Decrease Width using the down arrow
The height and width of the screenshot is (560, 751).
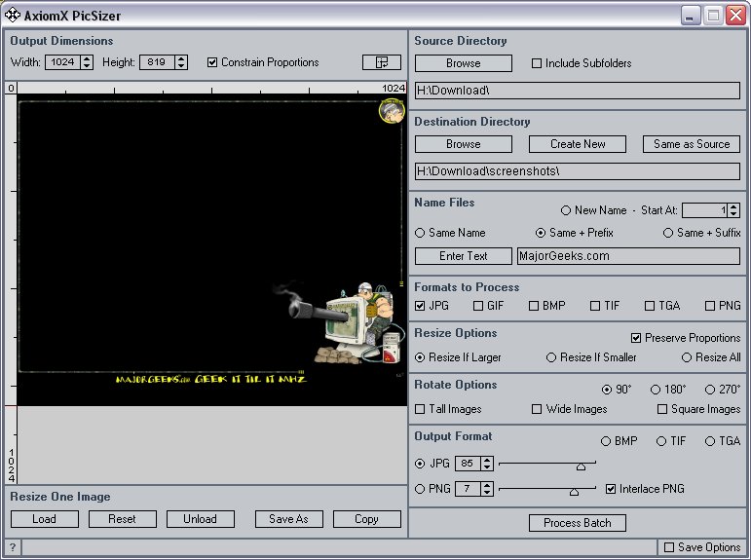87,66
